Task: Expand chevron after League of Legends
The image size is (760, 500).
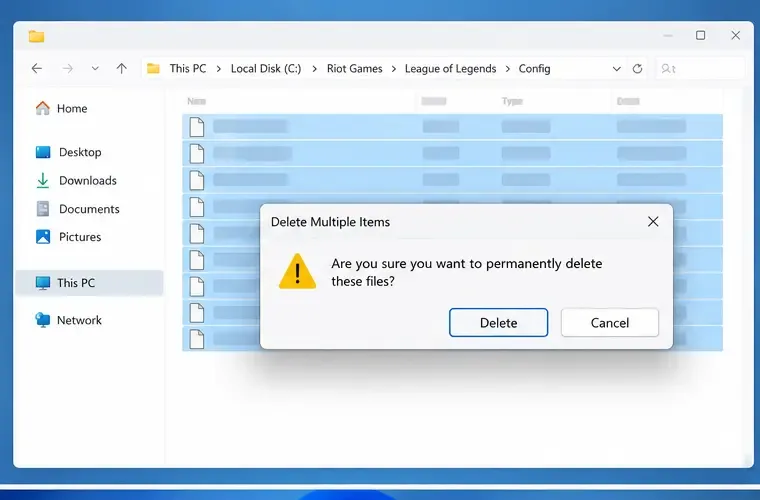Action: [x=507, y=69]
